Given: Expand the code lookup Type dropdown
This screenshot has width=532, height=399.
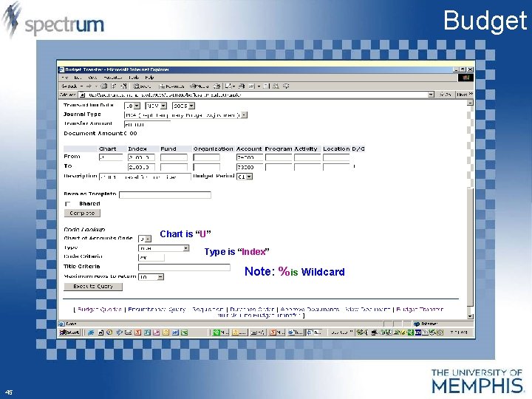Looking at the screenshot, I should click(186, 248).
